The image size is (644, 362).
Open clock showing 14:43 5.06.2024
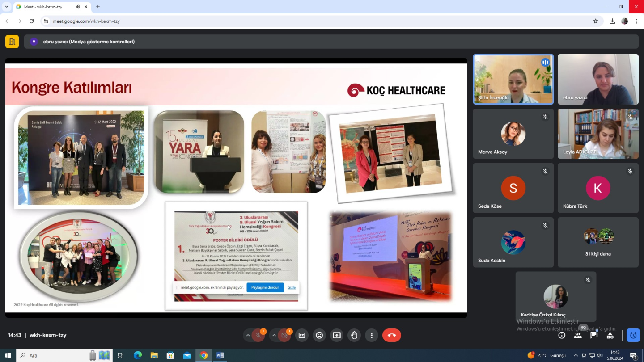[x=615, y=355]
